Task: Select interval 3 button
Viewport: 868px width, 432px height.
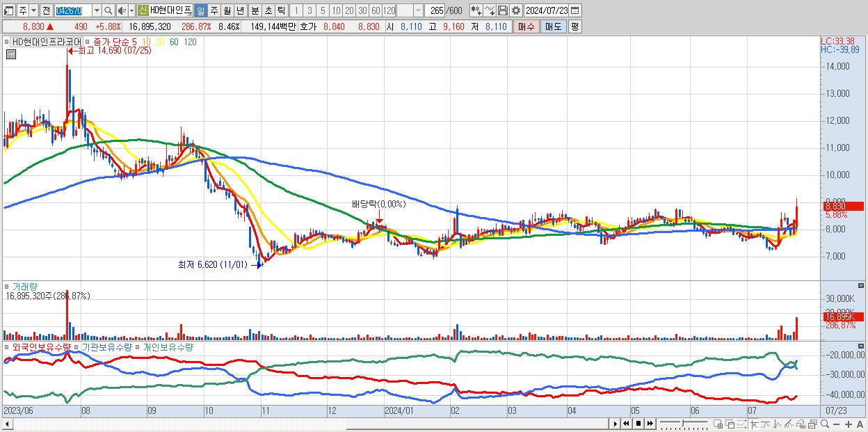Action: (x=310, y=10)
